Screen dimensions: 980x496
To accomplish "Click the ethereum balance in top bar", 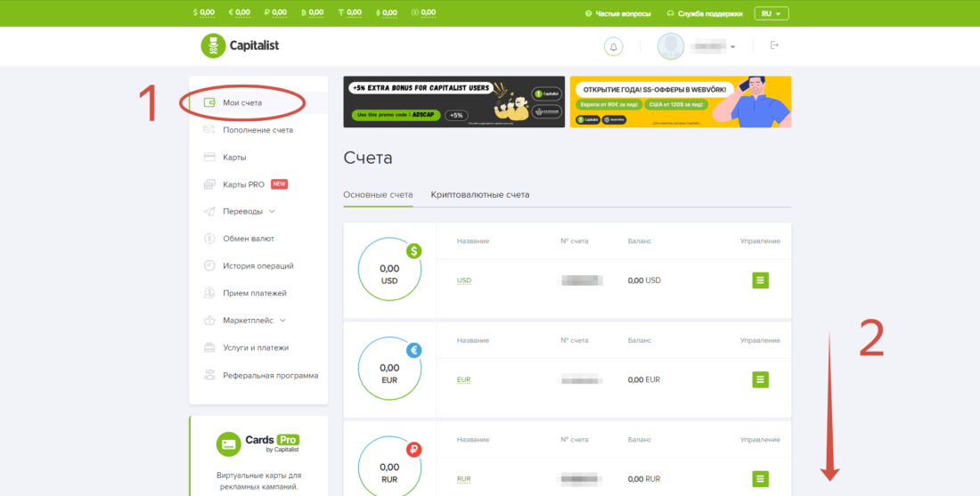I will click(x=387, y=12).
